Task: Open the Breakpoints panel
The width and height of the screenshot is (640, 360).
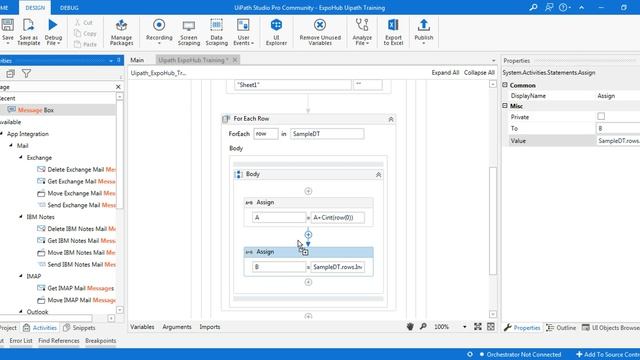Action: coord(101,340)
